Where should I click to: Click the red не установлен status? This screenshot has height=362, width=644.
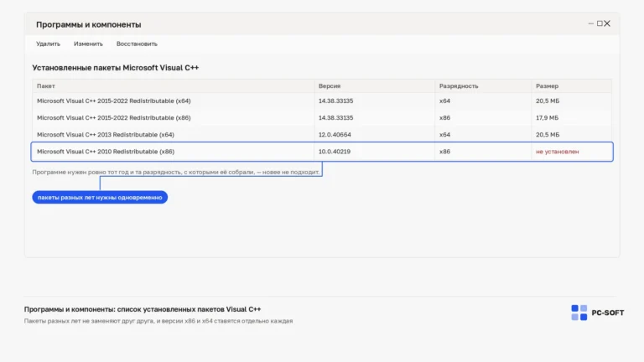[557, 152]
